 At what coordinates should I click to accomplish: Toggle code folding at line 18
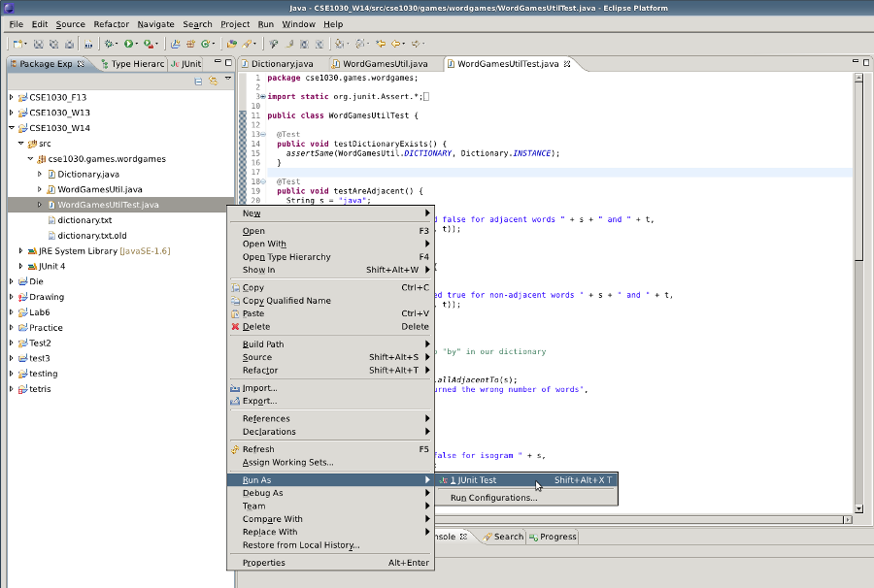tap(263, 181)
